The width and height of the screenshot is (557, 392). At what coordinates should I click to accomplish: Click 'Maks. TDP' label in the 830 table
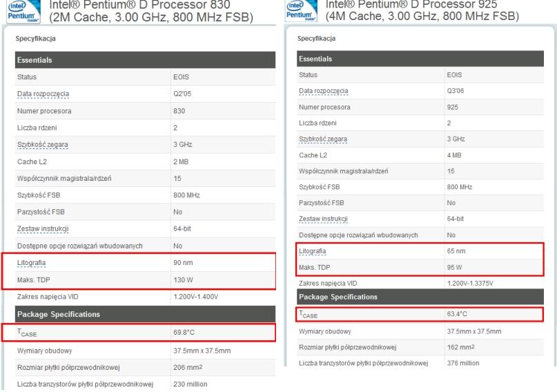coord(33,280)
